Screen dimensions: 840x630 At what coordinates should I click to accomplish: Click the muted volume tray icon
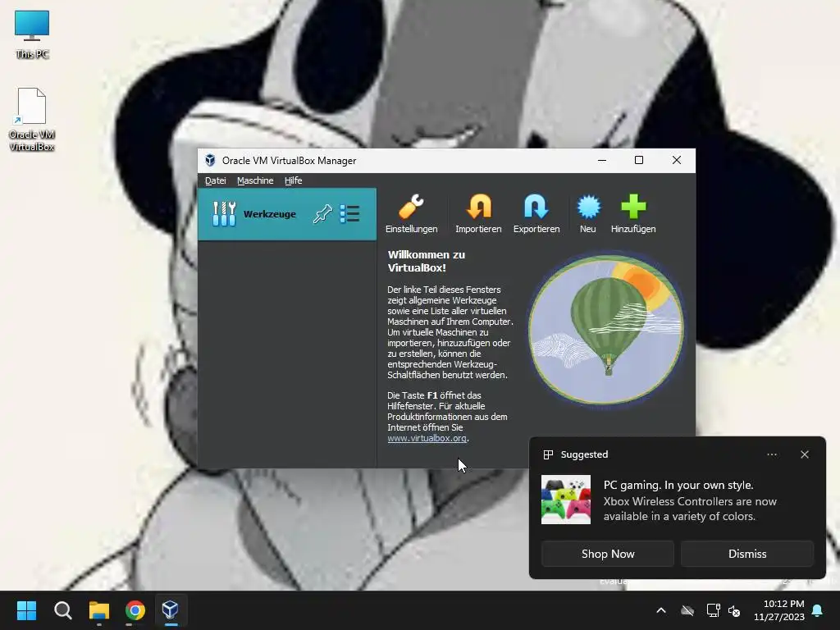[734, 610]
